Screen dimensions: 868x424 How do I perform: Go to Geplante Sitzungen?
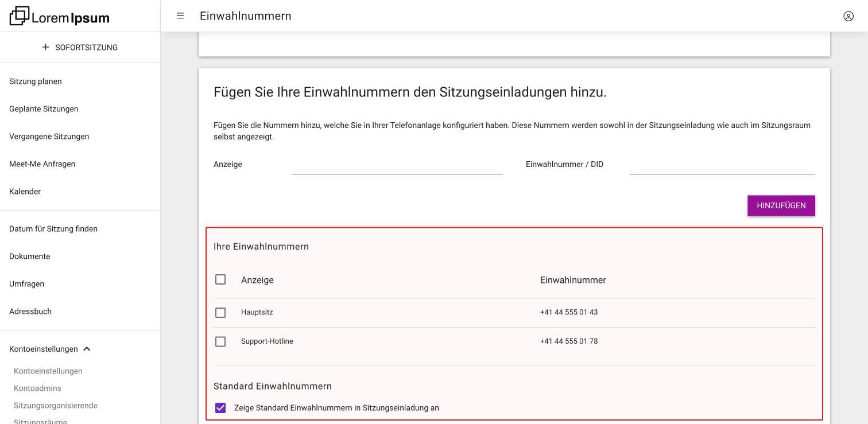pos(44,109)
